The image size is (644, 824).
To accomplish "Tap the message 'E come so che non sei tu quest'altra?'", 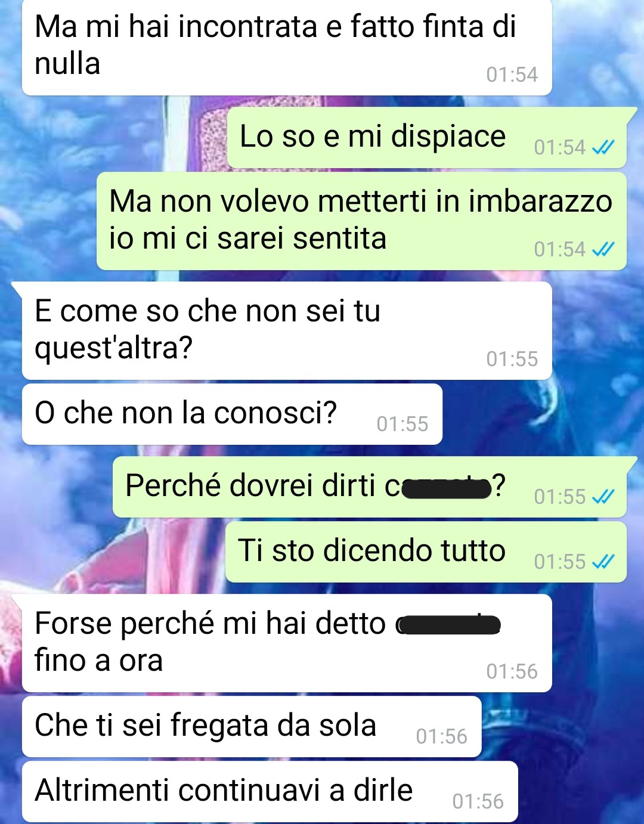I will click(287, 331).
